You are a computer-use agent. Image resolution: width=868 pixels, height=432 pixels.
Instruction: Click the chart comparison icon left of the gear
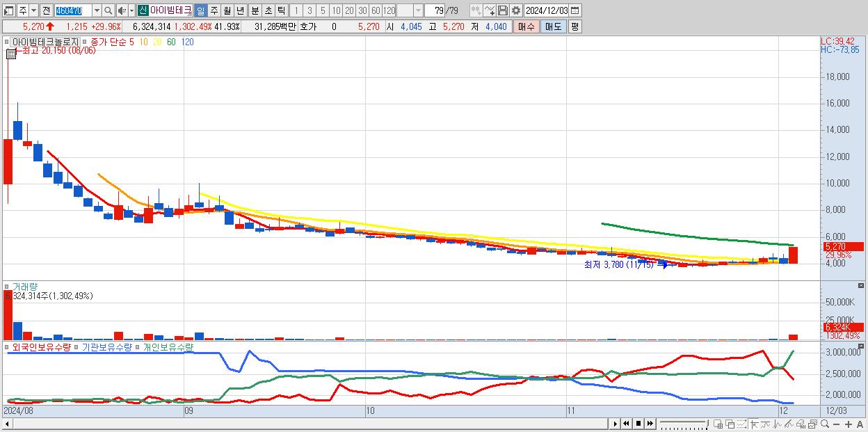476,11
